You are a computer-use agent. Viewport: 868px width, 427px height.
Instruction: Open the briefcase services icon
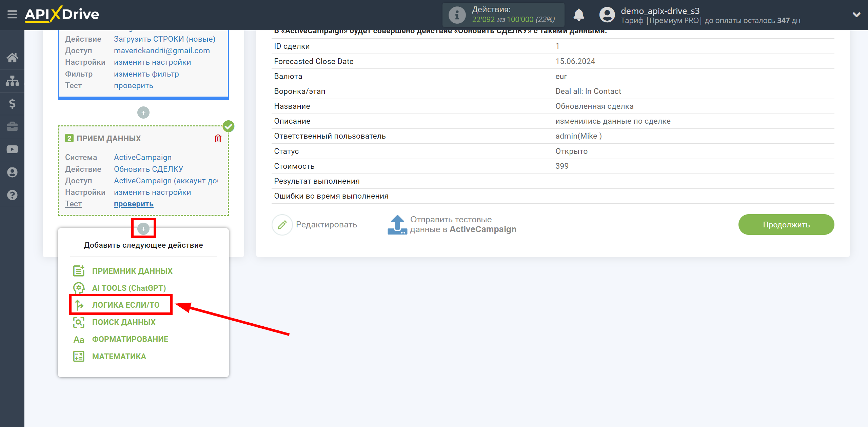12,126
